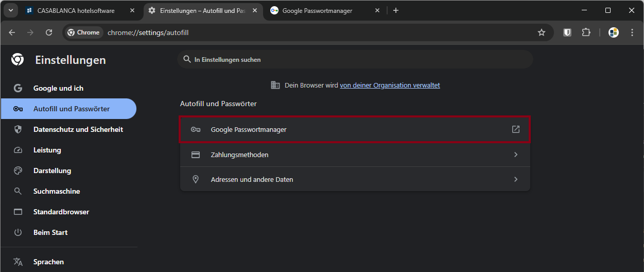Click the bookmark star icon
Image resolution: width=644 pixels, height=272 pixels.
(542, 32)
